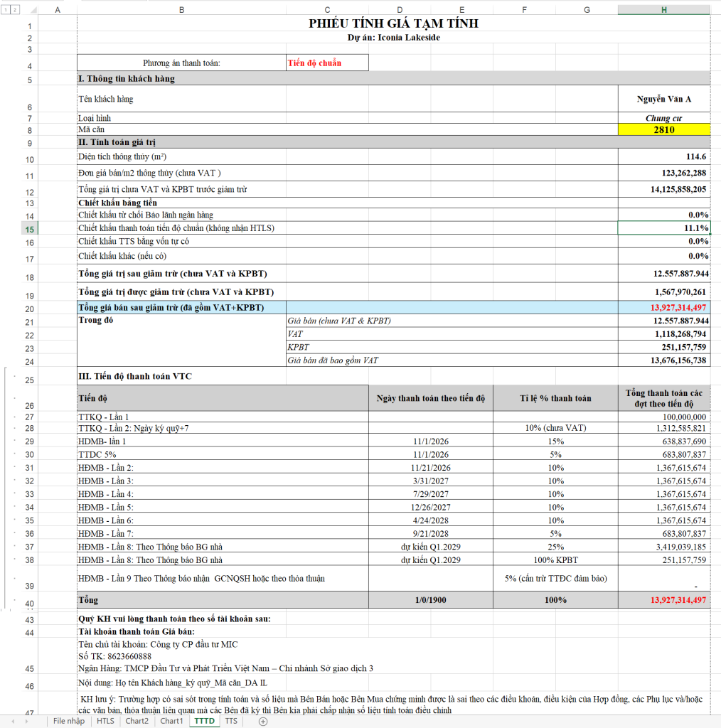Click date 11/21/2026 cell
This screenshot has height=728, width=721.
click(x=431, y=468)
